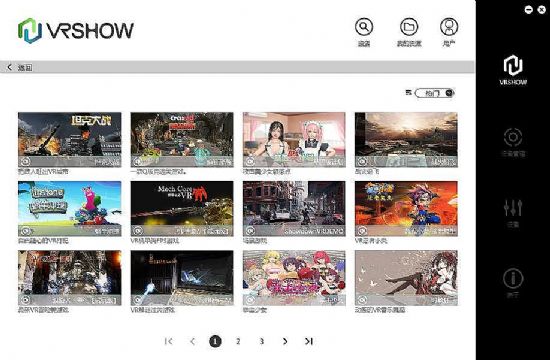550x360 pixels.
Task: Click round icon on maid girls thumbnail
Action: (250, 161)
